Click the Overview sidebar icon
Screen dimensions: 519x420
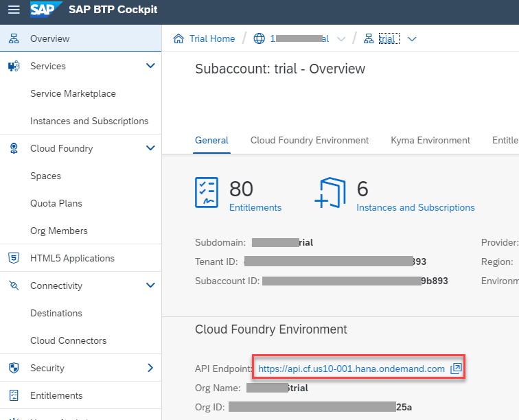(14, 38)
